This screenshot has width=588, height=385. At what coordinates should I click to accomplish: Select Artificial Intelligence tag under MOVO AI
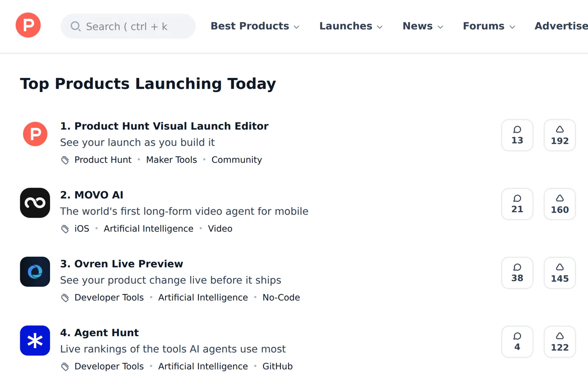coord(148,229)
